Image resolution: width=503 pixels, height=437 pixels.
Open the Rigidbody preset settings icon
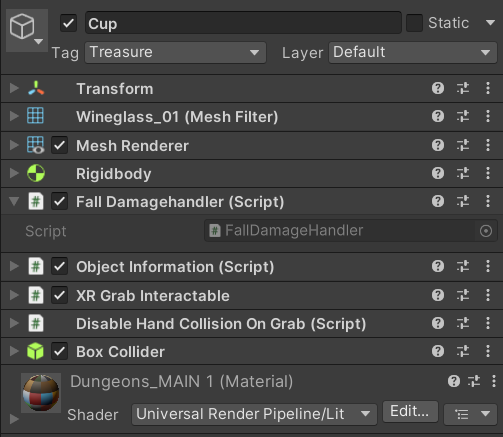click(463, 173)
